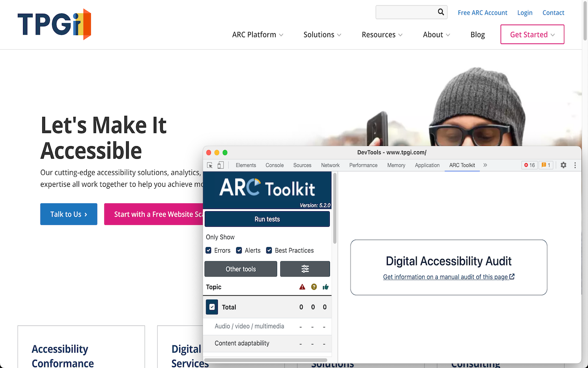Toggle the Total row checkbox
Viewport: 588px width, 368px height.
click(x=212, y=307)
